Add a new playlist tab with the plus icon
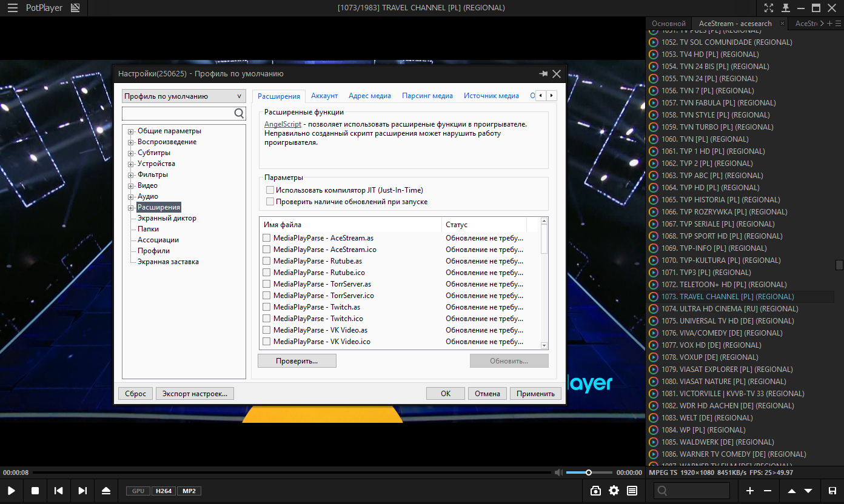This screenshot has height=504, width=844. 830,24
